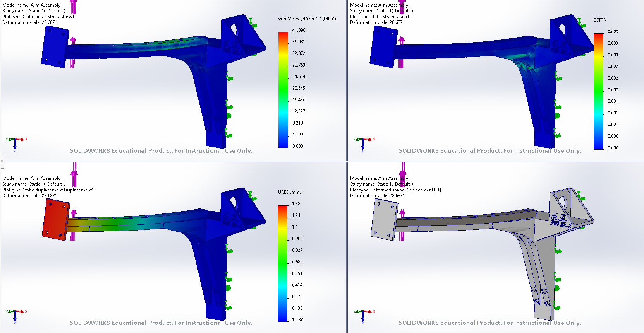Click the viewport splitter handle at the left edge
This screenshot has height=333, width=644.
pyautogui.click(x=2, y=161)
